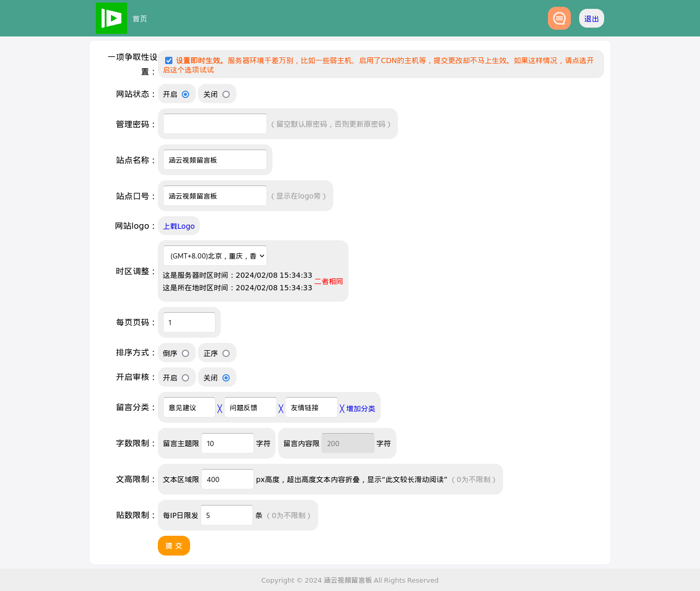Viewport: 700px width, 591px height.
Task: Click the 上载Logo link
Action: point(179,226)
